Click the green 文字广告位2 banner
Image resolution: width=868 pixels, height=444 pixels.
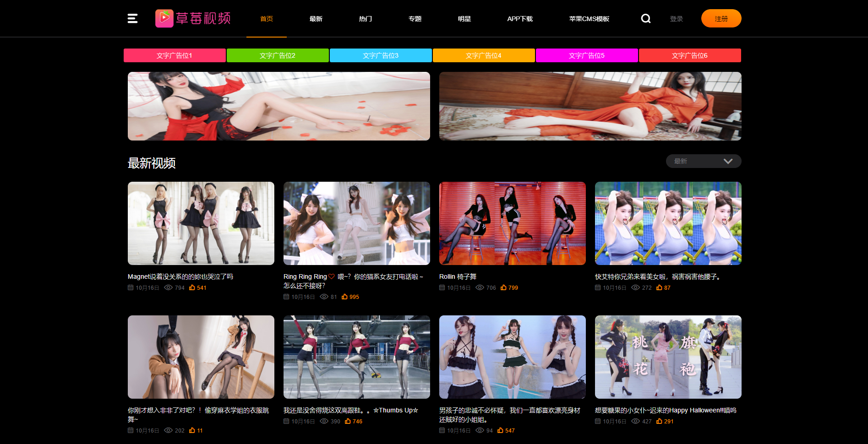[278, 55]
